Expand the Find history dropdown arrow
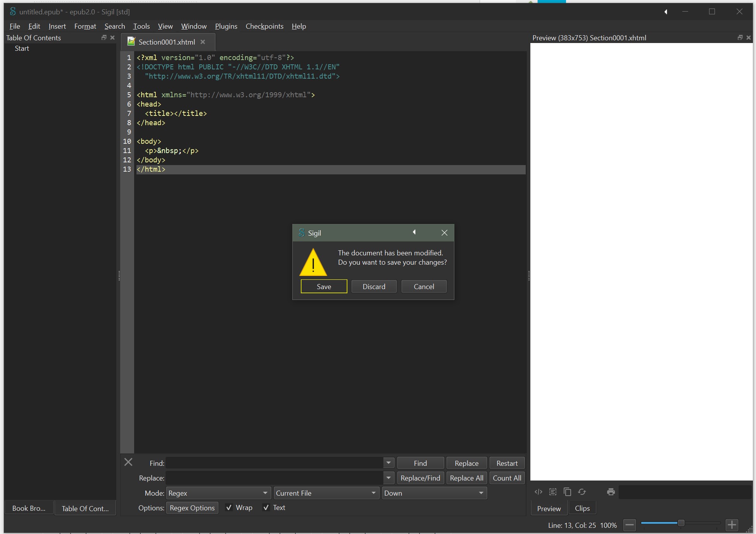The height and width of the screenshot is (534, 756). click(388, 463)
